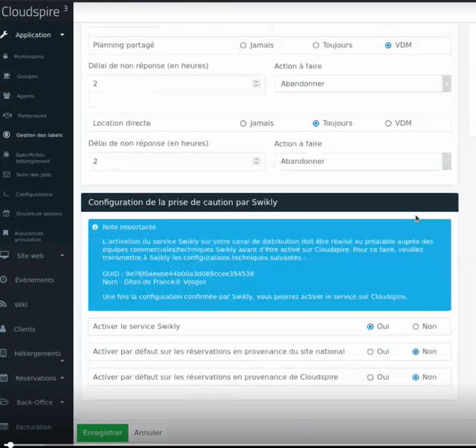476x448 pixels.
Task: Focus the Location directe delay hours field
Action: [177, 161]
